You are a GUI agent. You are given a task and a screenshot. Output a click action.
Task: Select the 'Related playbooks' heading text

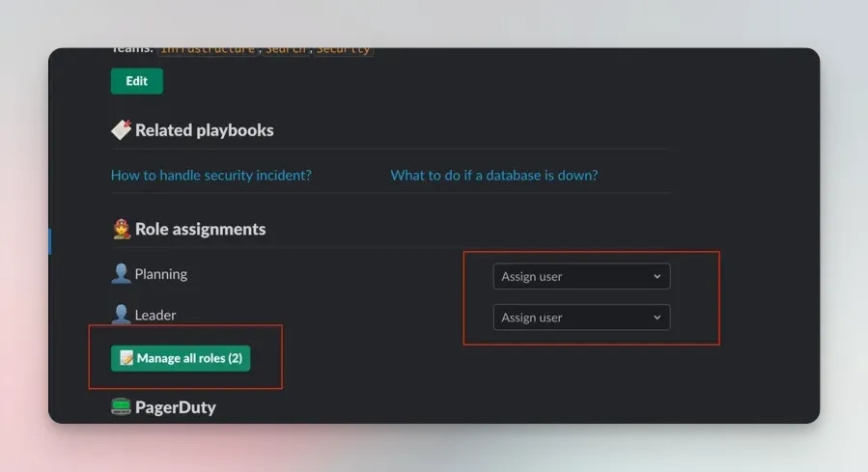click(205, 130)
